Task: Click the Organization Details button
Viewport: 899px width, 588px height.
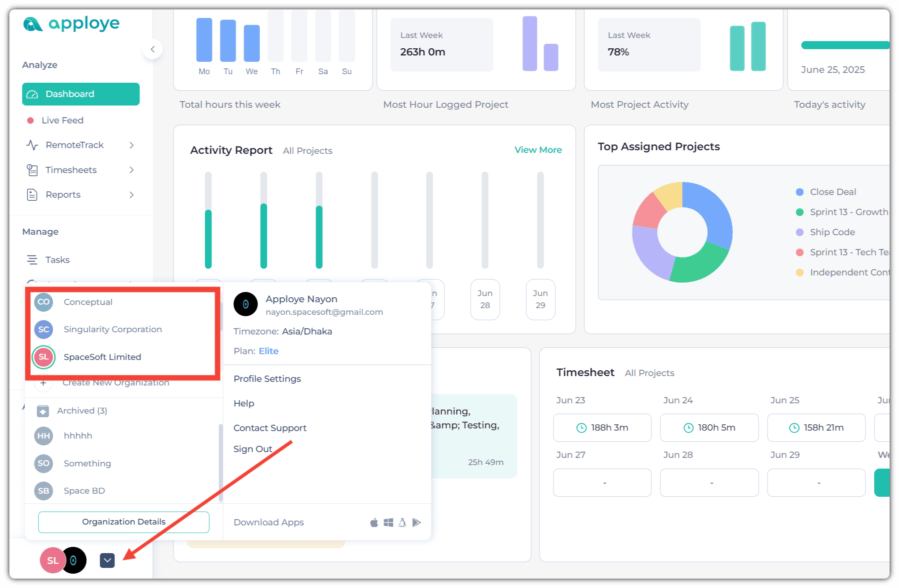Action: [x=123, y=522]
